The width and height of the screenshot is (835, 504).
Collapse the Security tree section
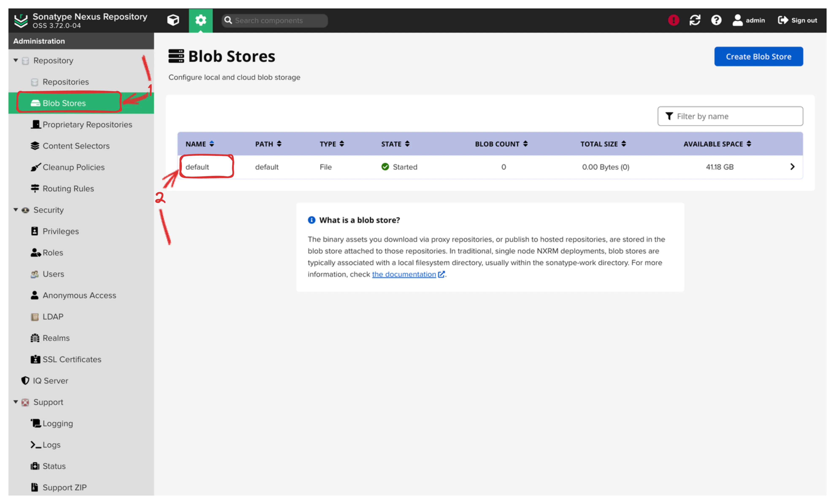coord(16,210)
